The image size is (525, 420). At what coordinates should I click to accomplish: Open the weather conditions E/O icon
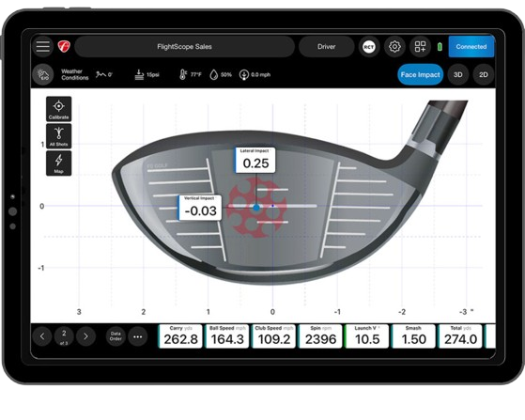43,74
